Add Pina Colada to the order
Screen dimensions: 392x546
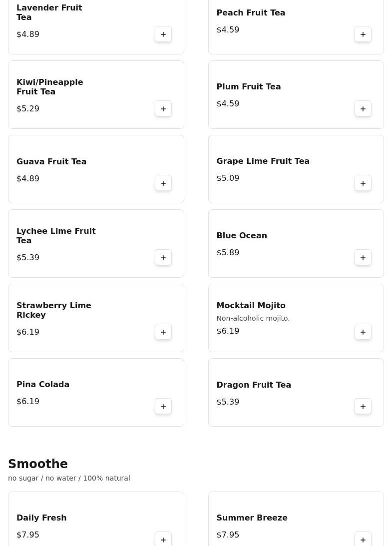(x=163, y=407)
